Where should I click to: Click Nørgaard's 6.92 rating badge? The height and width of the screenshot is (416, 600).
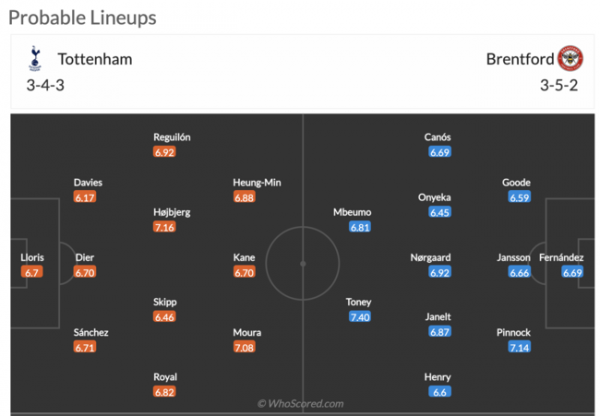440,272
